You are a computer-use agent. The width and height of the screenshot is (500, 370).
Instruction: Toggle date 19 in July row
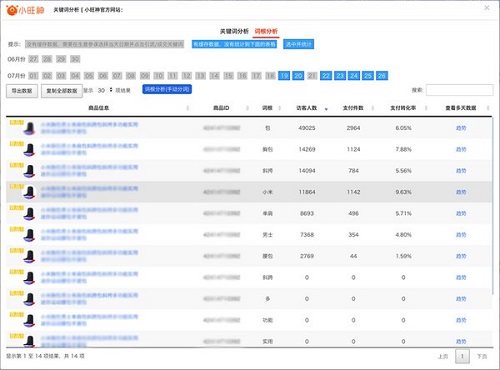tap(284, 76)
